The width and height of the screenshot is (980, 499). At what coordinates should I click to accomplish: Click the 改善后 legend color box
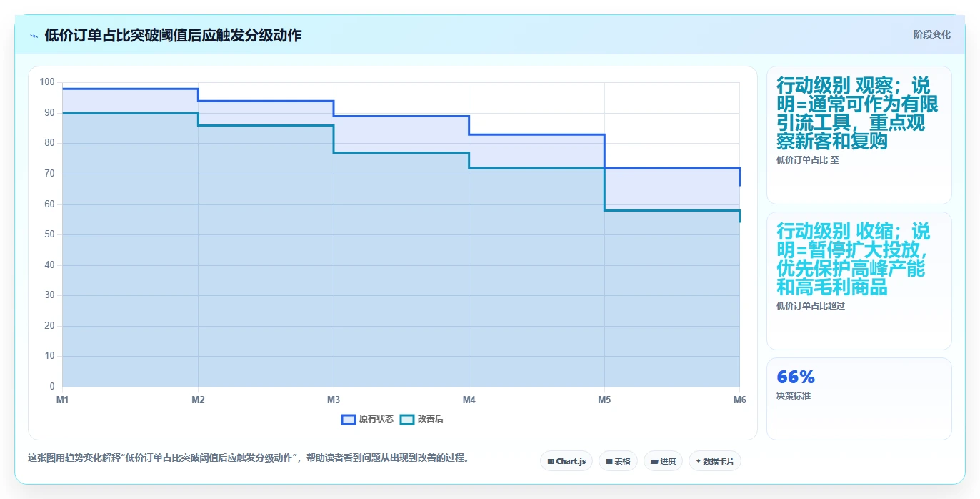pos(406,419)
